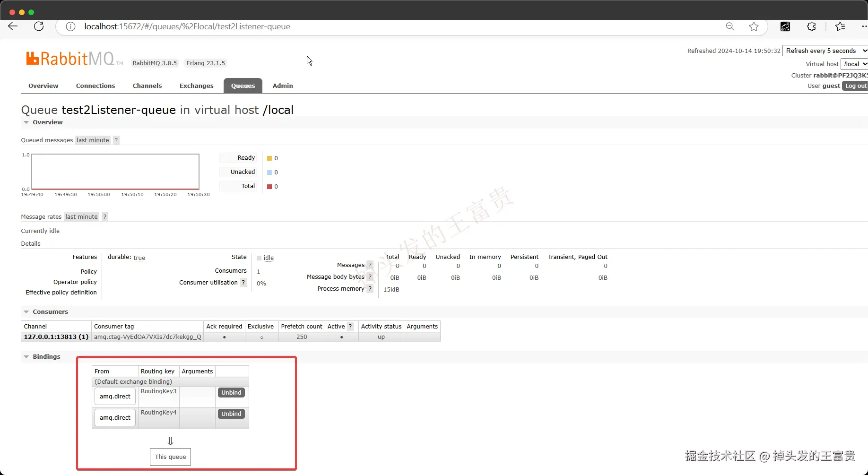Switch to the Overview tab
Image resolution: width=868 pixels, height=475 pixels.
pos(43,86)
